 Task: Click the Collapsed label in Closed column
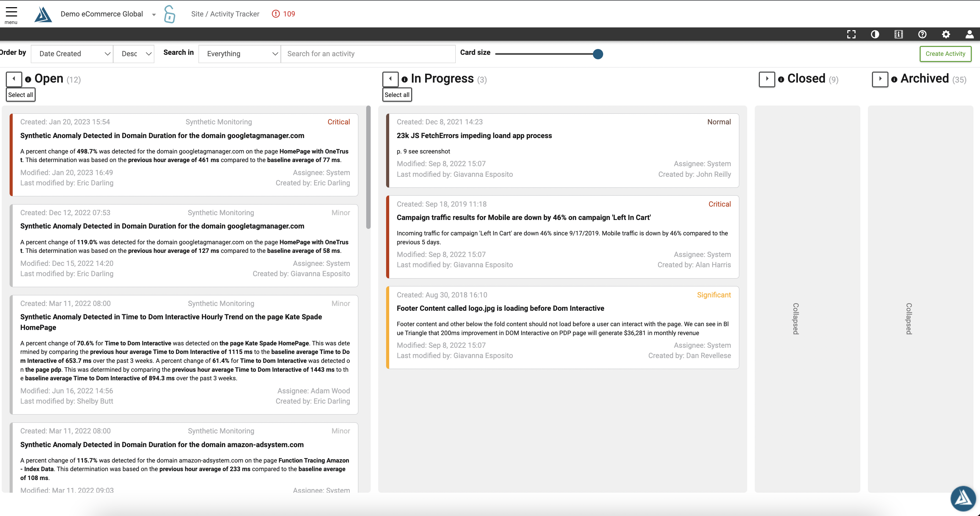[796, 319]
